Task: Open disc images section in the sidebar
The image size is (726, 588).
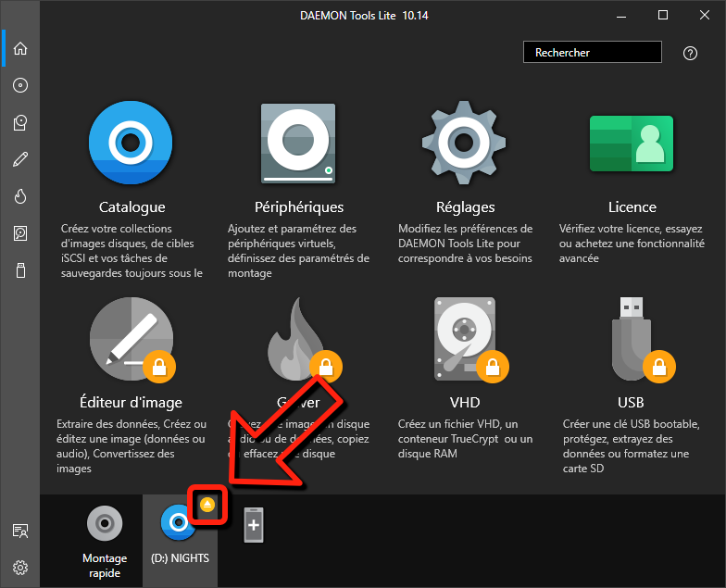Action: (19, 85)
